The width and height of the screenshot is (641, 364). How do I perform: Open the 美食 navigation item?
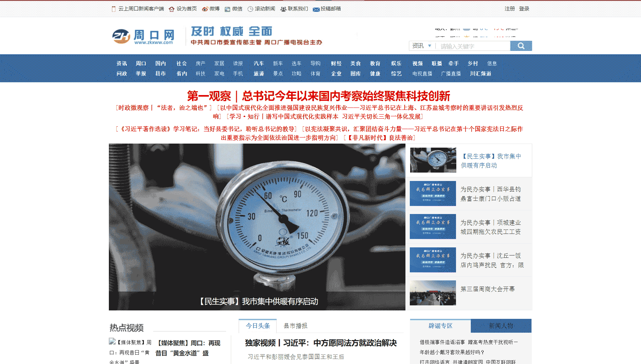coord(356,63)
